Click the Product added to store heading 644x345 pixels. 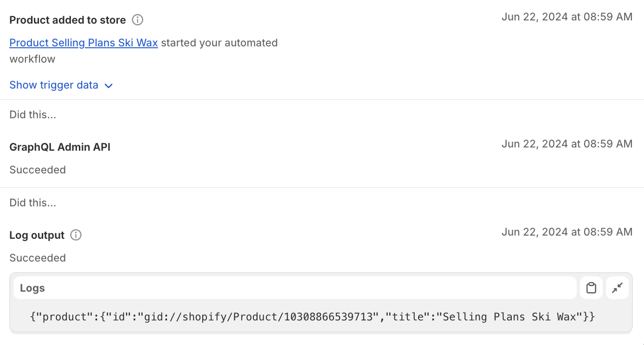tap(67, 20)
